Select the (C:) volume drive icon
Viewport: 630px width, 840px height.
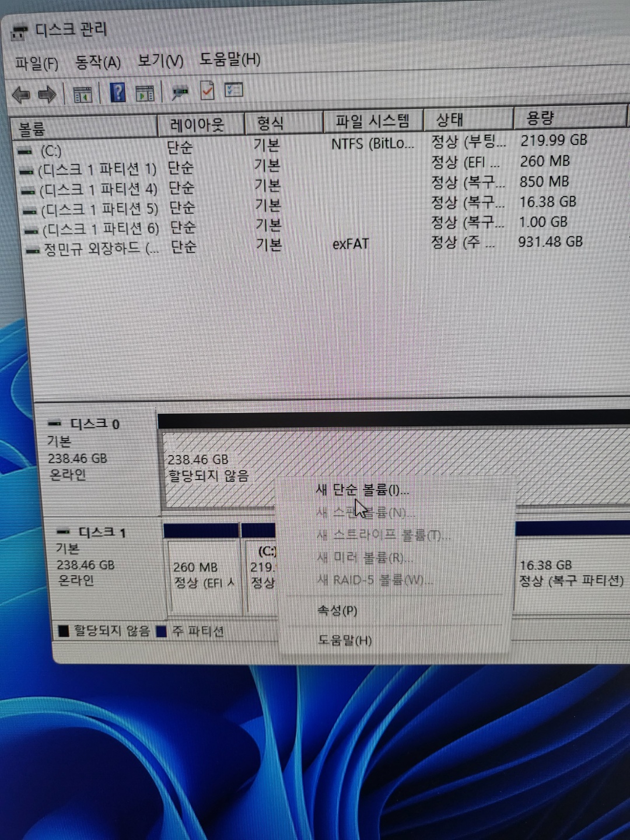click(25, 152)
